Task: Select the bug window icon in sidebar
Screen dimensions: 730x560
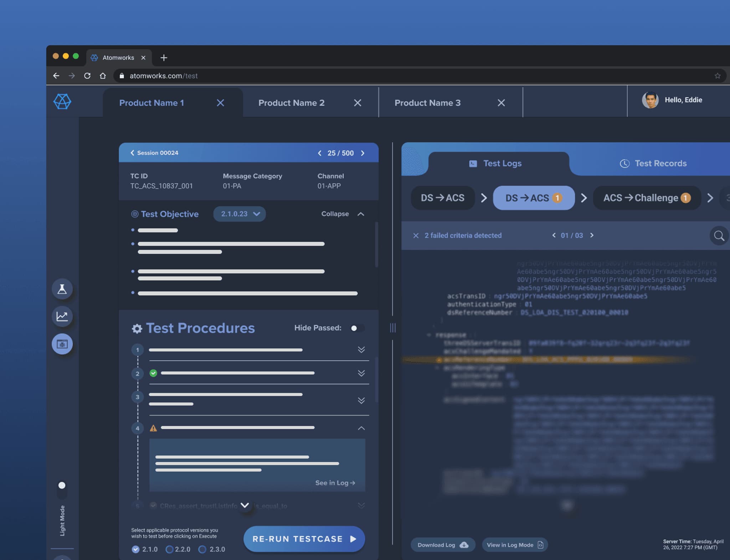Action: pos(62,344)
